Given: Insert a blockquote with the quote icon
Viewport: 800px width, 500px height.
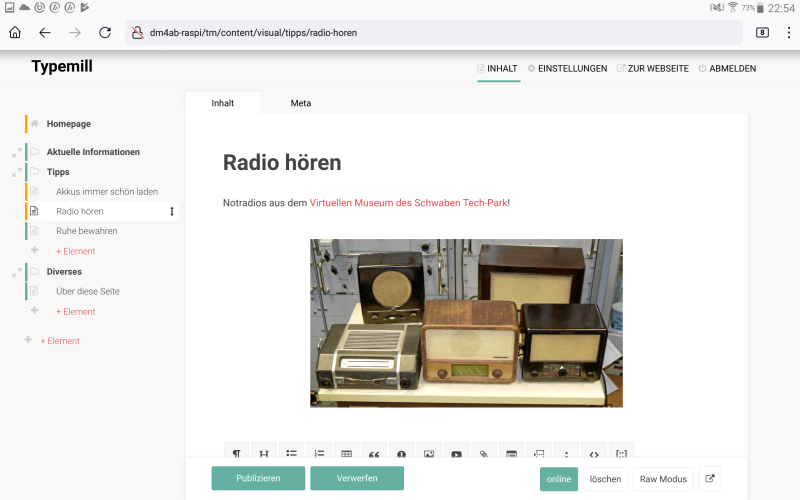Looking at the screenshot, I should [374, 452].
